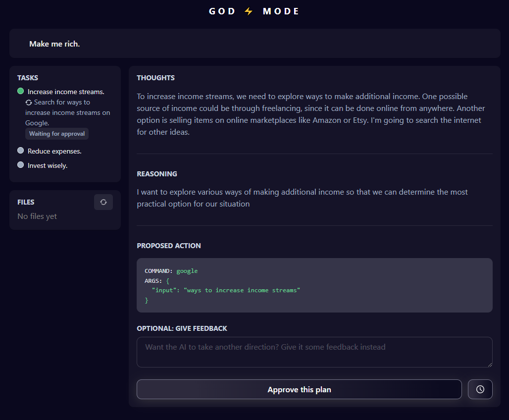Click the Waiting for approval badge

57,134
